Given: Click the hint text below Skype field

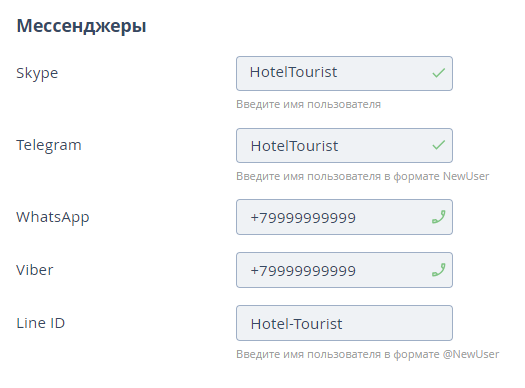Looking at the screenshot, I should pos(308,104).
